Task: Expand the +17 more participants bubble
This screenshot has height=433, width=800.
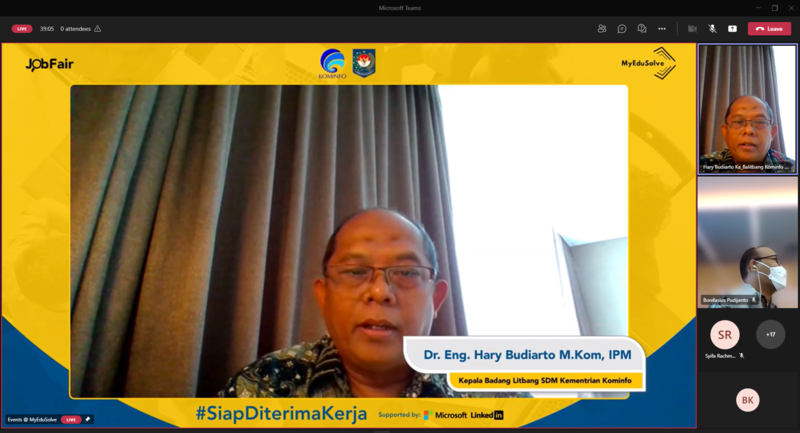Action: (770, 335)
